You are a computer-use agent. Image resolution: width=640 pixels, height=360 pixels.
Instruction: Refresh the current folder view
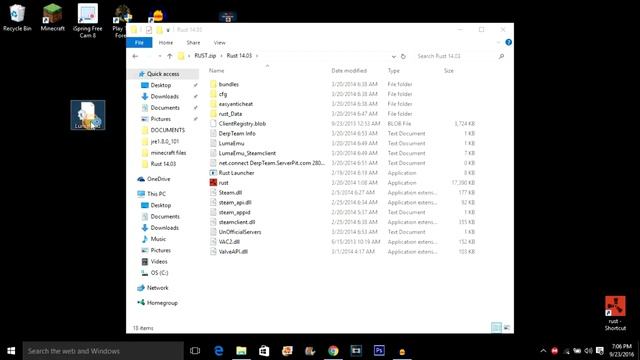point(403,56)
